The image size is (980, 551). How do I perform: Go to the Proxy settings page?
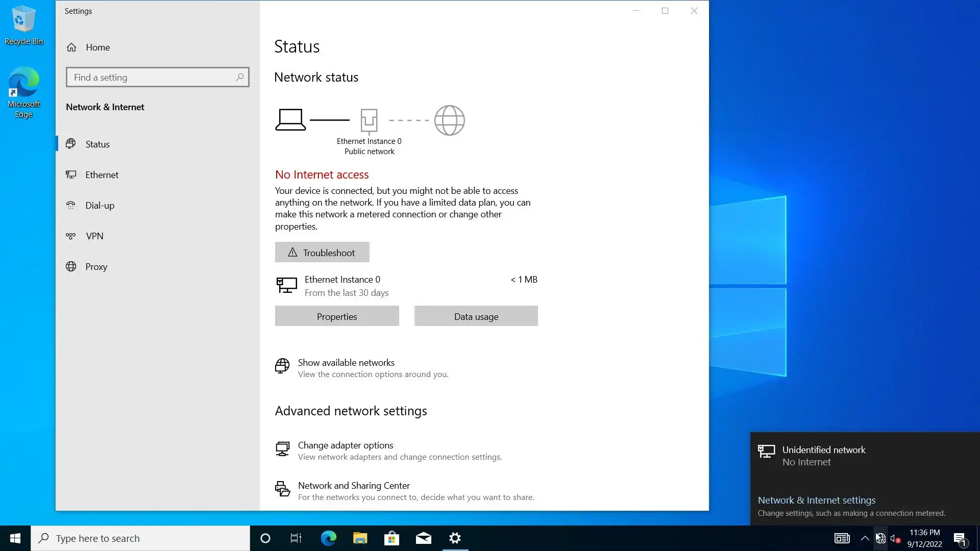(x=96, y=267)
